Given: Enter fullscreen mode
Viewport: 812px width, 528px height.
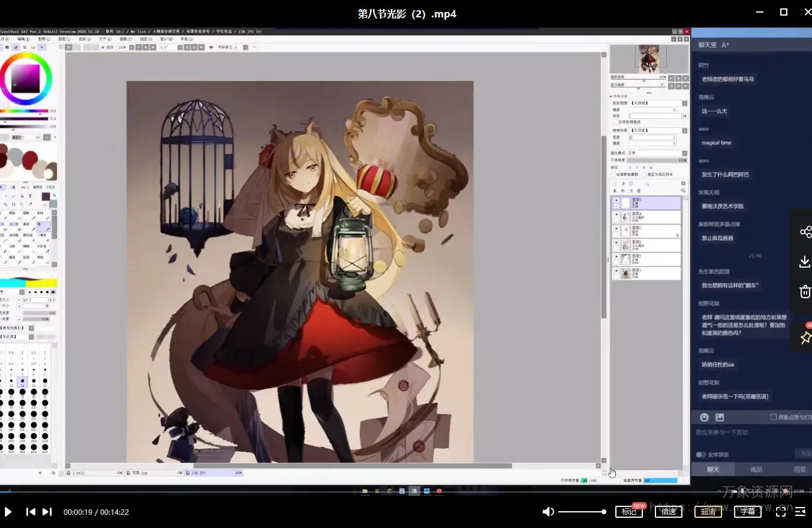Looking at the screenshot, I should pos(781,512).
